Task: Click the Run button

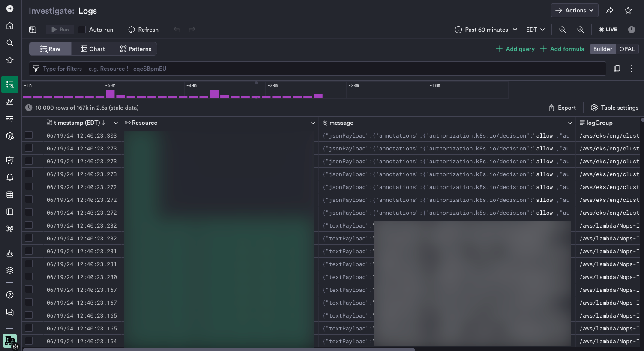Action: [x=60, y=30]
